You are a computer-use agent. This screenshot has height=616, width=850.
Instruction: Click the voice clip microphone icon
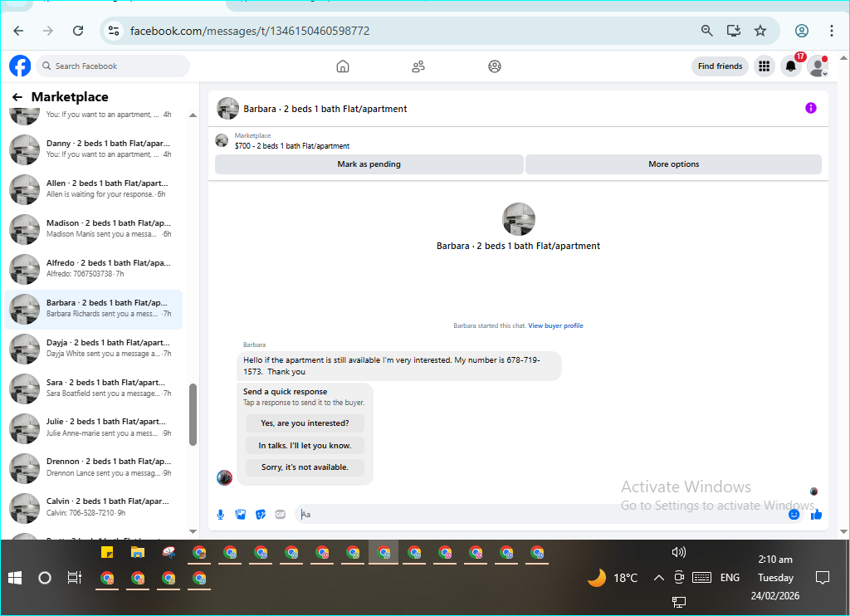(221, 514)
